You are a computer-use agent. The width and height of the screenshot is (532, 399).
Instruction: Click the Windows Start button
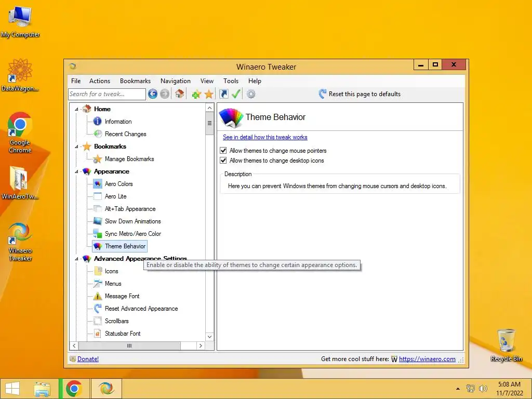(x=12, y=389)
